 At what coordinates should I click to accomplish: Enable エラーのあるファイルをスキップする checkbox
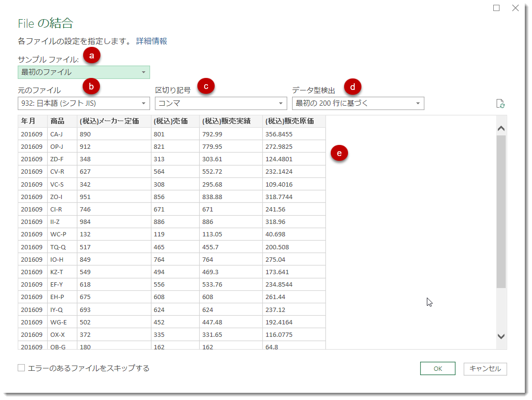22,368
